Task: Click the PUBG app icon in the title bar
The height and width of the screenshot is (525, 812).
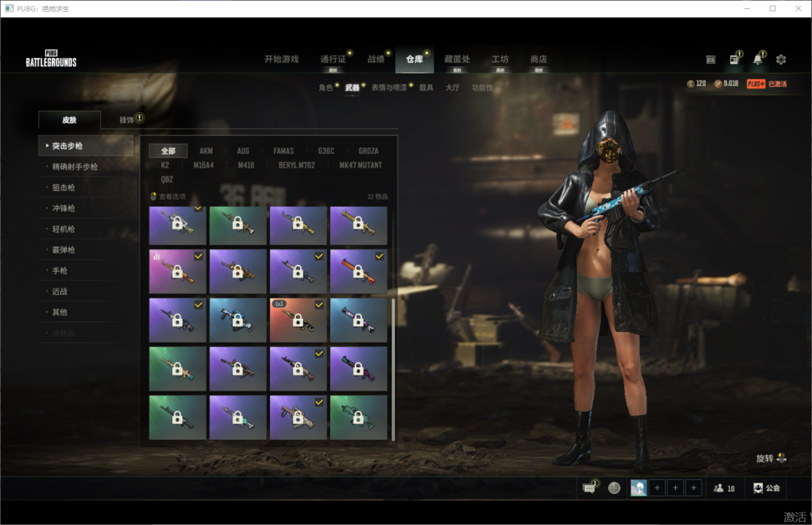Action: point(9,8)
